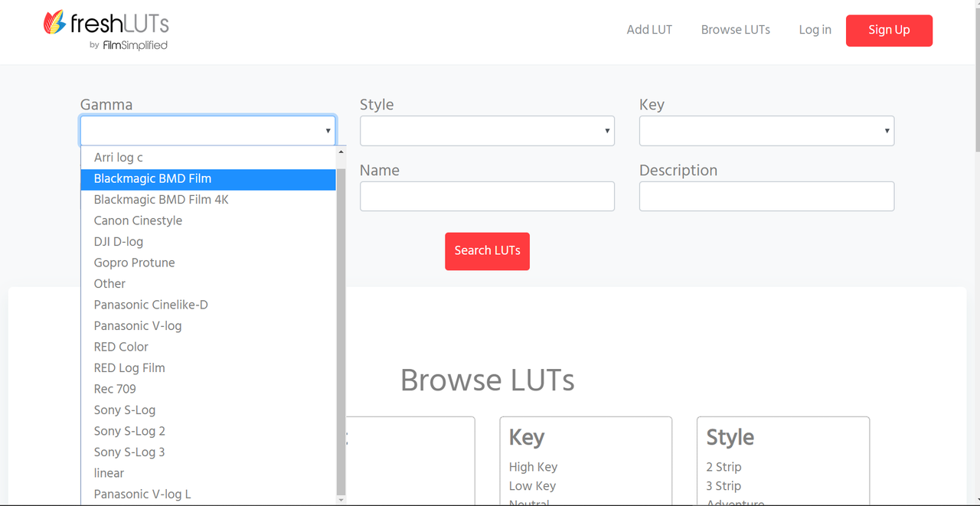Screen dimensions: 980x506
Task: Click the Gamma list scrollbar down arrow
Action: 341,500
